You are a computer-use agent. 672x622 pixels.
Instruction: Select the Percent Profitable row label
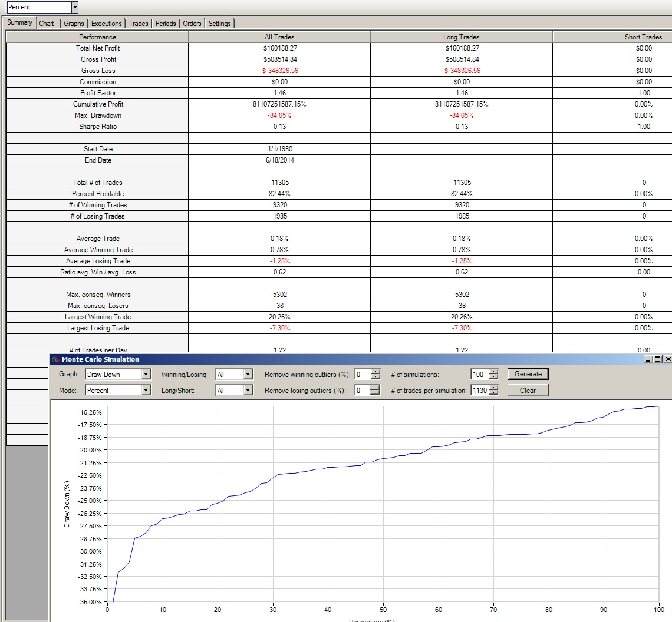[x=98, y=194]
